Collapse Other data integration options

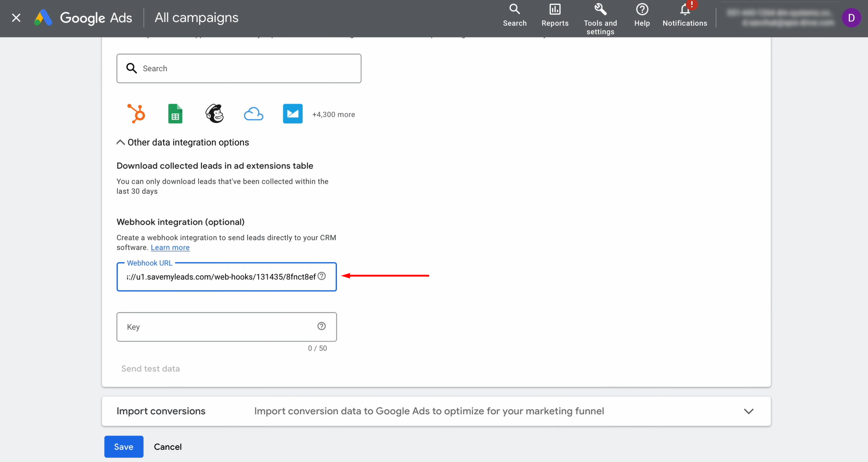(120, 142)
